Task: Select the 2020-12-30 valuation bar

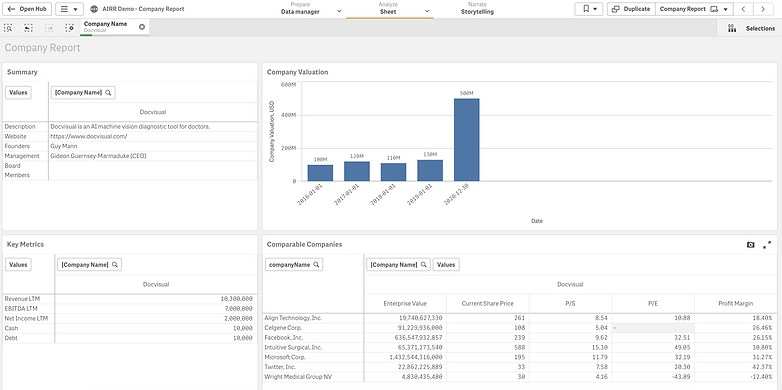Action: click(x=466, y=140)
